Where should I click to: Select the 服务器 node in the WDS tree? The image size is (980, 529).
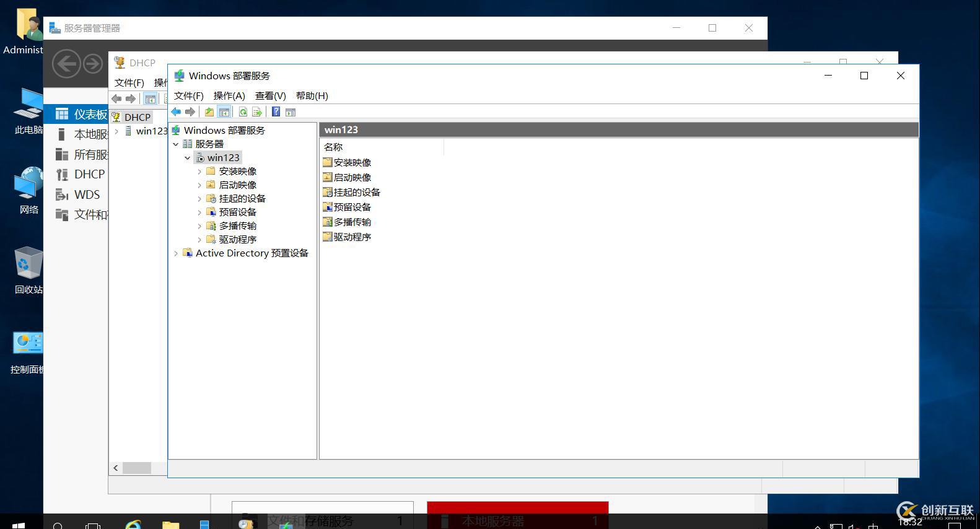pos(209,144)
